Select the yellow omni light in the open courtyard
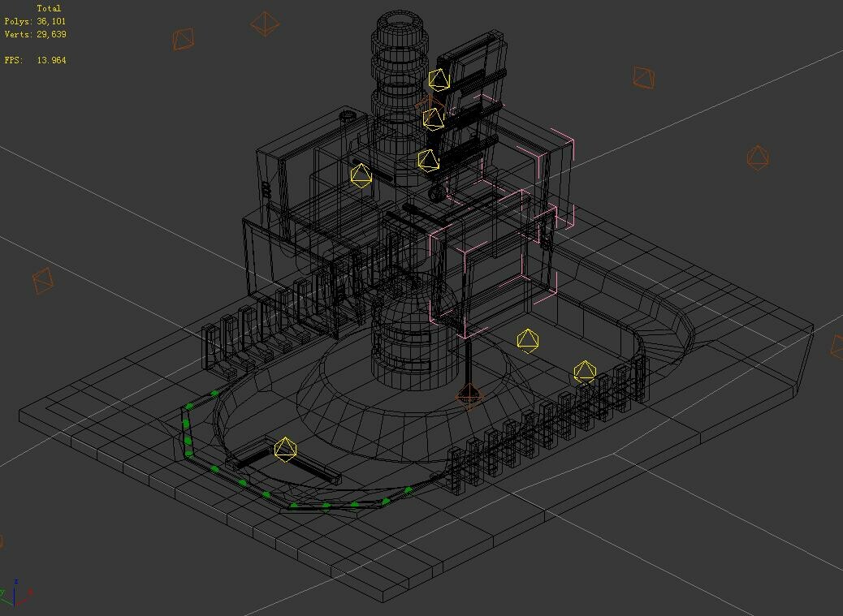Viewport: 843px width, 616px height. tap(528, 342)
